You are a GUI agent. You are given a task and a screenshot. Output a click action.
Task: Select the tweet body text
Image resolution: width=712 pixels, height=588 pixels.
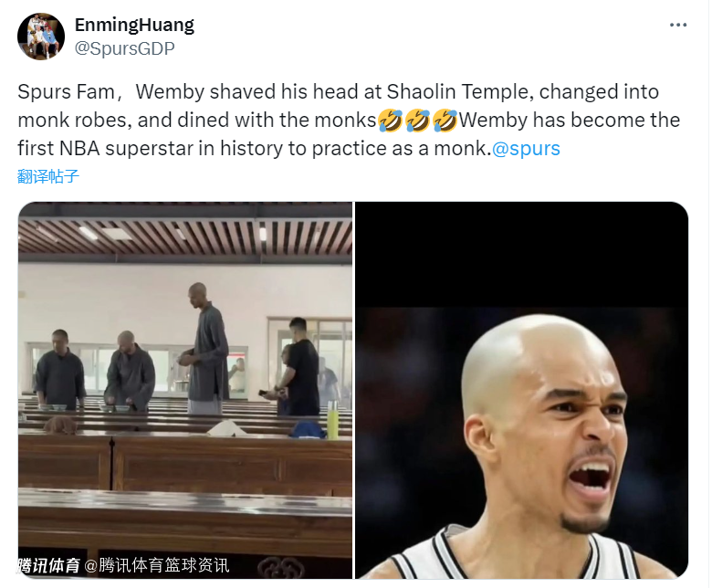[x=349, y=120]
